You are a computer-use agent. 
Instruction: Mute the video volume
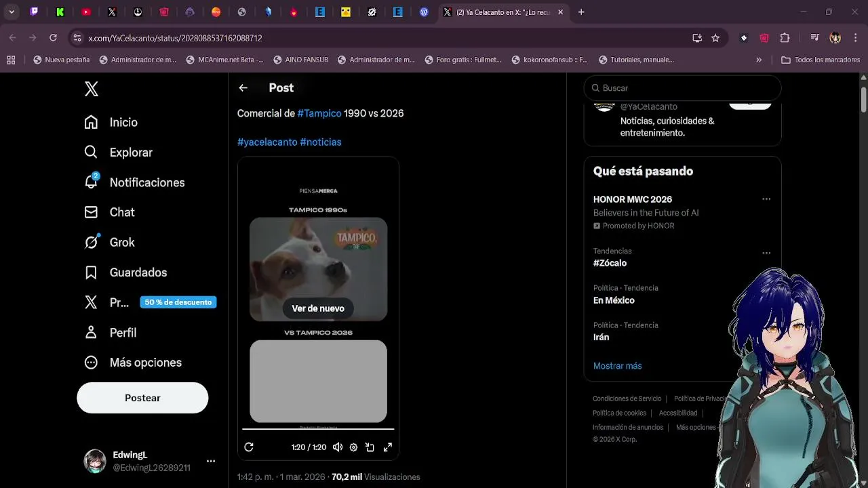pyautogui.click(x=337, y=447)
